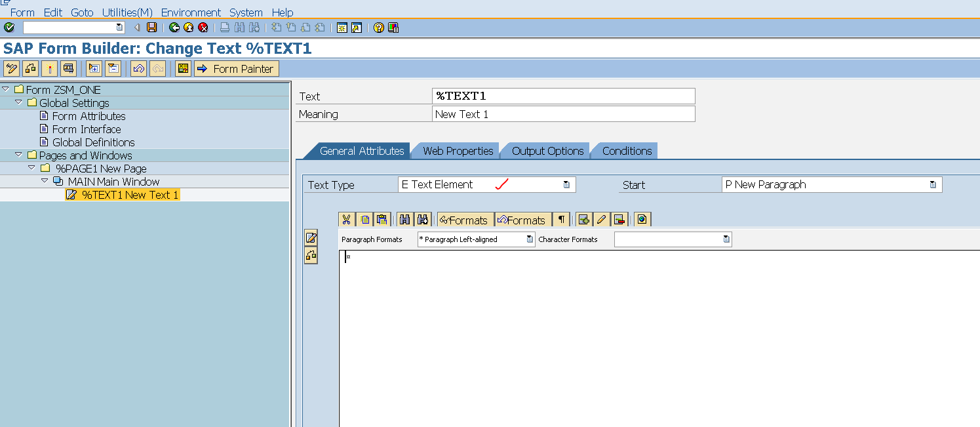Click the Check Text icon left of editor
This screenshot has height=427, width=980.
(311, 255)
